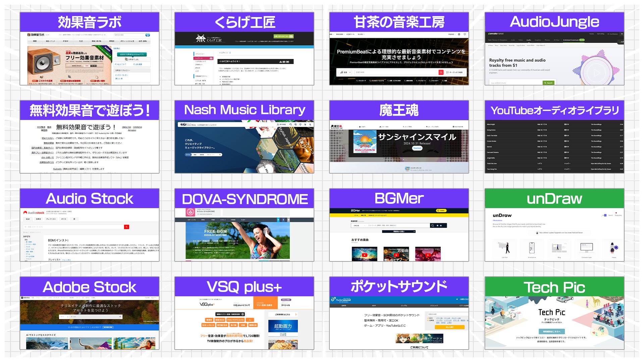644x362 pixels.
Task: Click the magnifier search button on BGMer
Action: click(433, 226)
